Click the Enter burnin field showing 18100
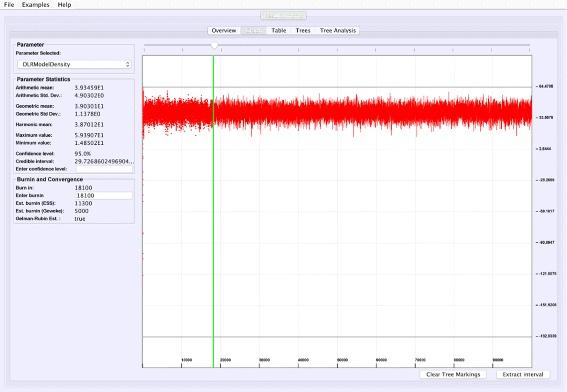 tap(104, 196)
